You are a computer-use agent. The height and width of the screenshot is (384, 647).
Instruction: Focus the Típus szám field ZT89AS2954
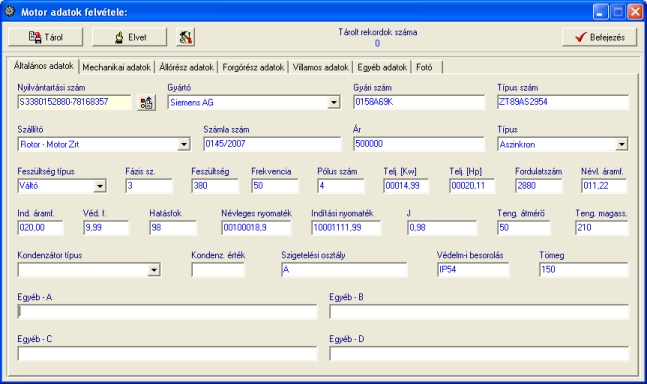tap(563, 102)
